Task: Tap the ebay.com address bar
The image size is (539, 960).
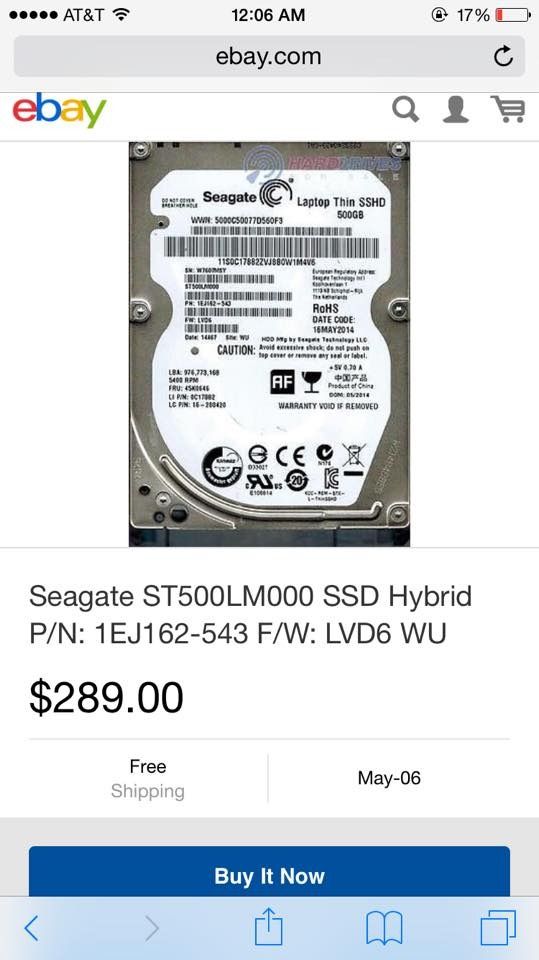Action: (270, 56)
